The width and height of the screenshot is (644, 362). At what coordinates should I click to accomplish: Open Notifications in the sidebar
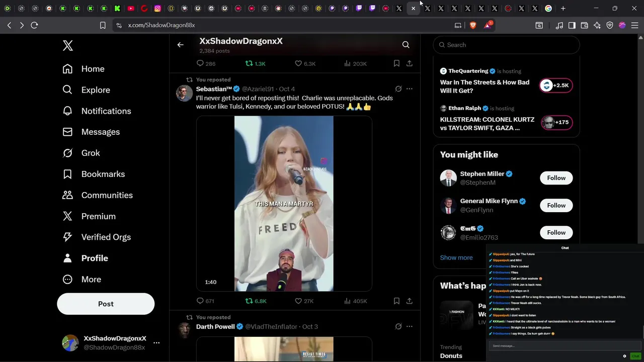97,111
